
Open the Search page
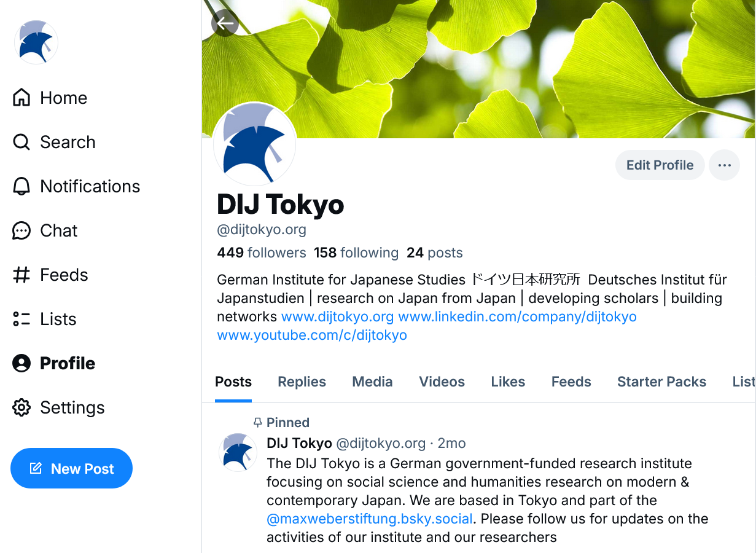pos(55,142)
